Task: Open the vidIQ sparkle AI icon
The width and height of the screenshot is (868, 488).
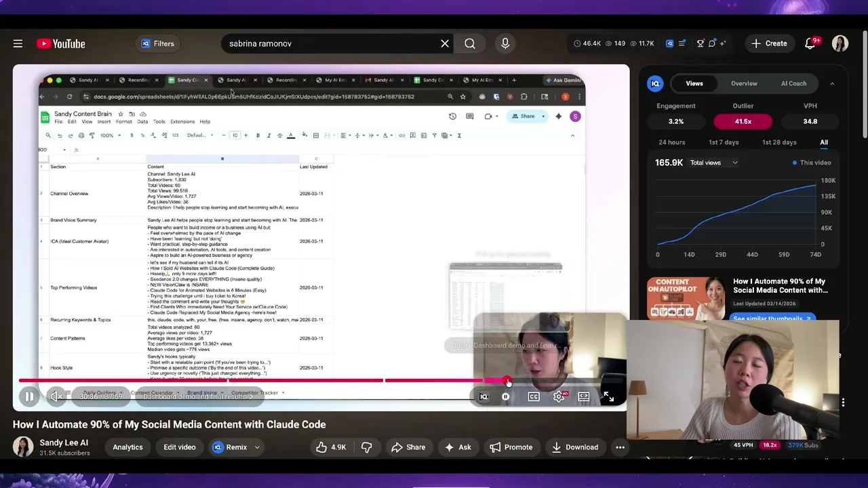Action: [x=723, y=43]
